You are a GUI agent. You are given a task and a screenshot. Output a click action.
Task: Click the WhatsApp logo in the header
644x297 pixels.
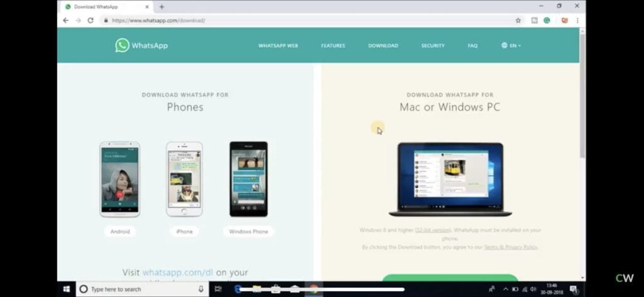(142, 46)
